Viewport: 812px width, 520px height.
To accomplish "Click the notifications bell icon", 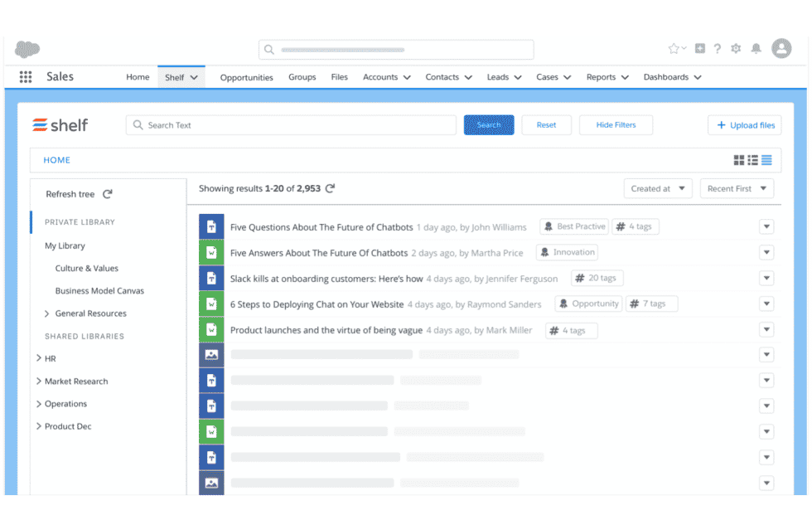I will [756, 49].
